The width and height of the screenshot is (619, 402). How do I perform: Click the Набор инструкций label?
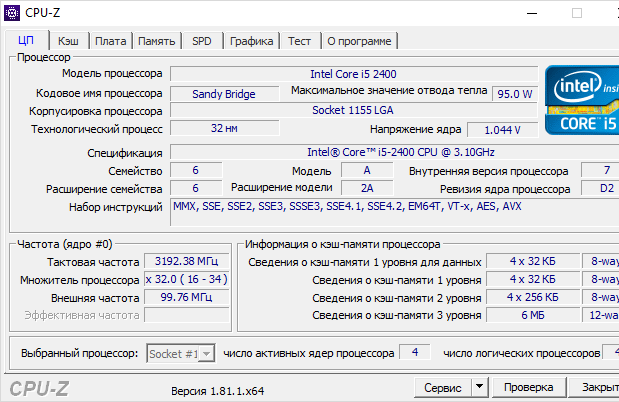tap(116, 207)
